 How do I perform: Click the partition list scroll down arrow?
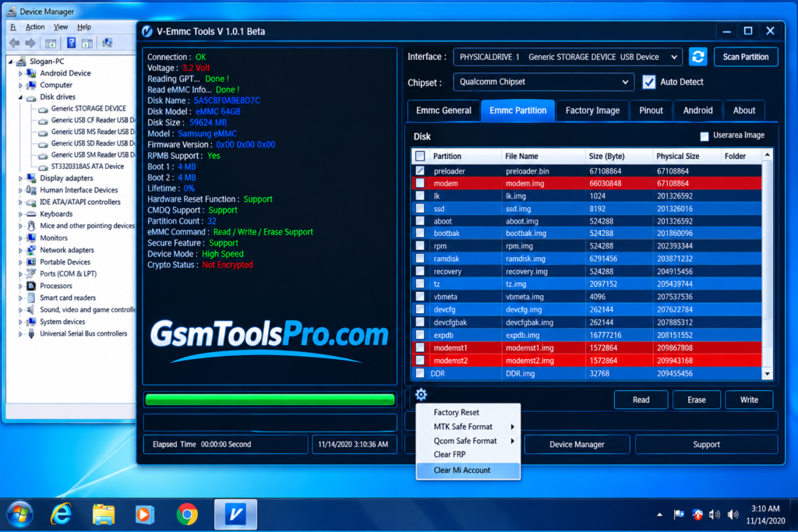coord(767,374)
